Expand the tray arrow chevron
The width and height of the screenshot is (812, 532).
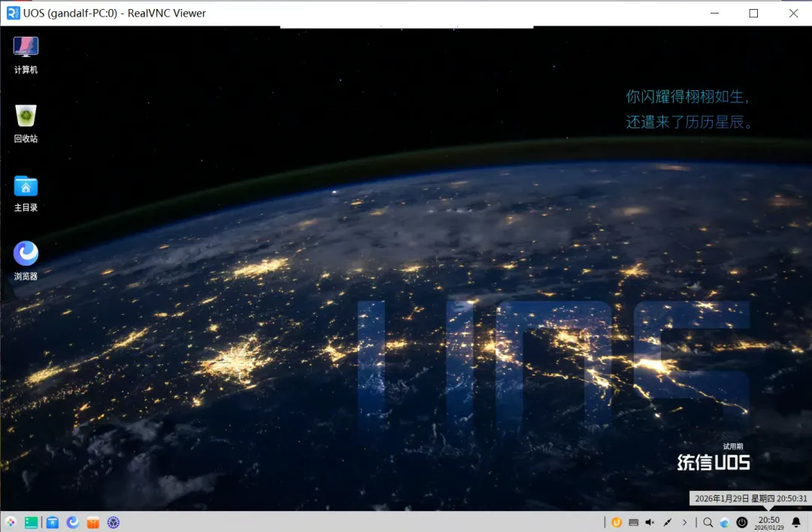click(685, 523)
